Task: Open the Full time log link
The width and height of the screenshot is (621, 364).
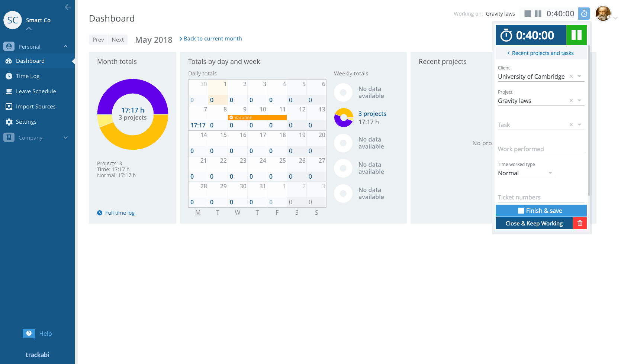Action: pyautogui.click(x=116, y=213)
